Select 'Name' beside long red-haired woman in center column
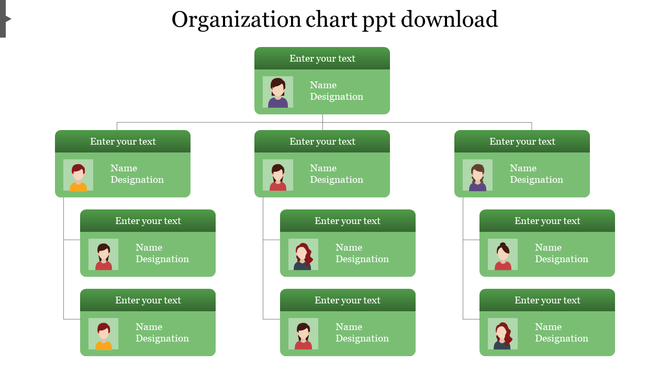The image size is (670, 376). coord(349,247)
